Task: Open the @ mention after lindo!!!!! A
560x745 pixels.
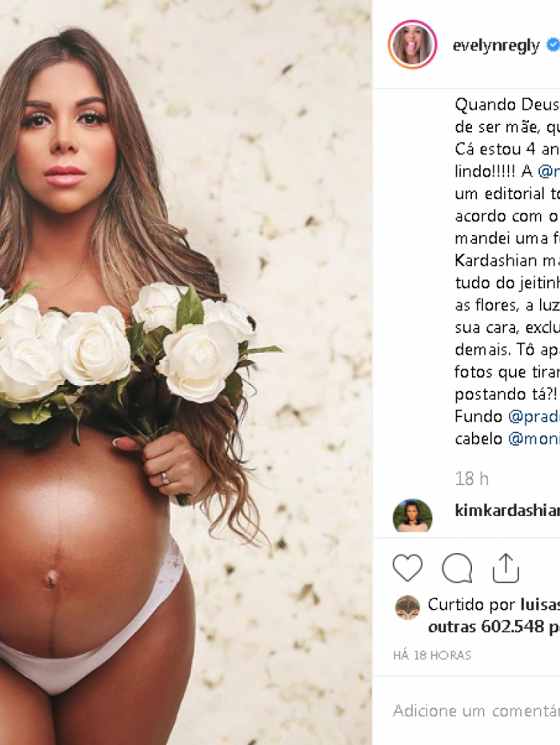Action: 549,171
